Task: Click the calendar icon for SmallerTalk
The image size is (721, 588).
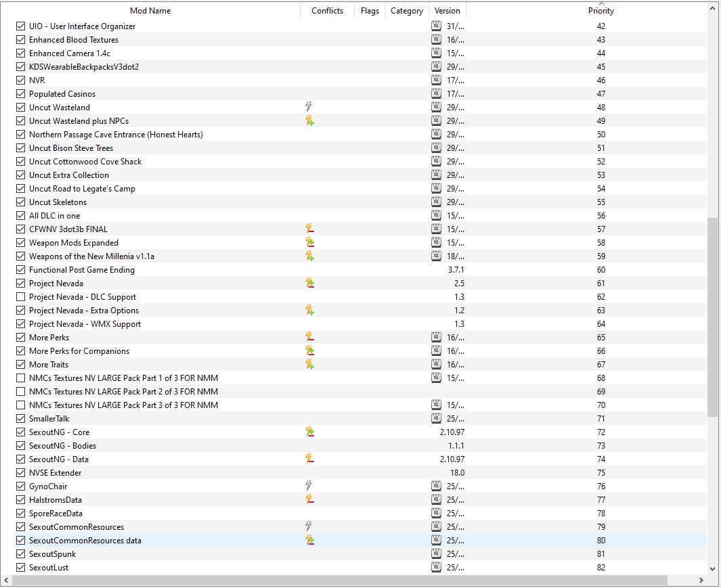Action: coord(436,418)
